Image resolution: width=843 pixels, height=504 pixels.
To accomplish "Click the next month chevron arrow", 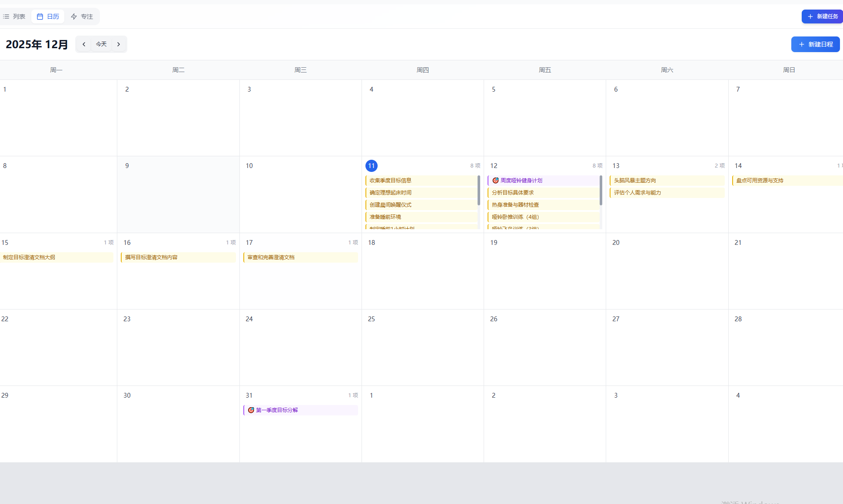I will [x=119, y=44].
